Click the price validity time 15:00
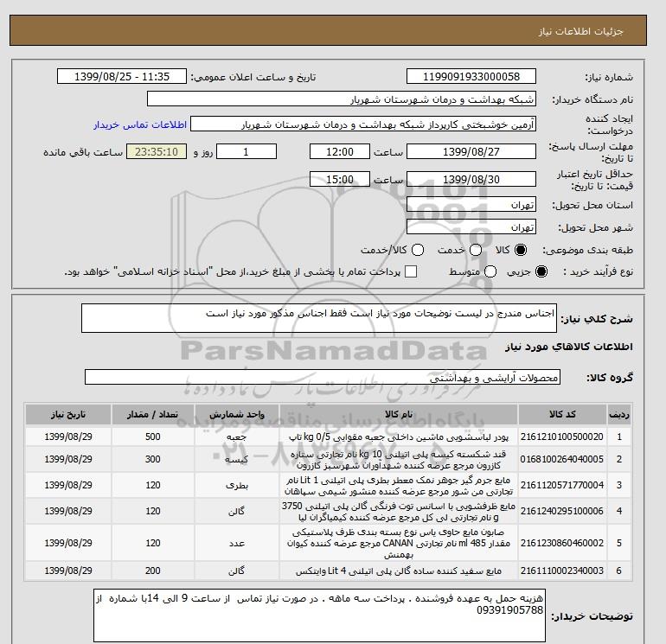Image resolution: width=666 pixels, height=644 pixels. [340, 179]
